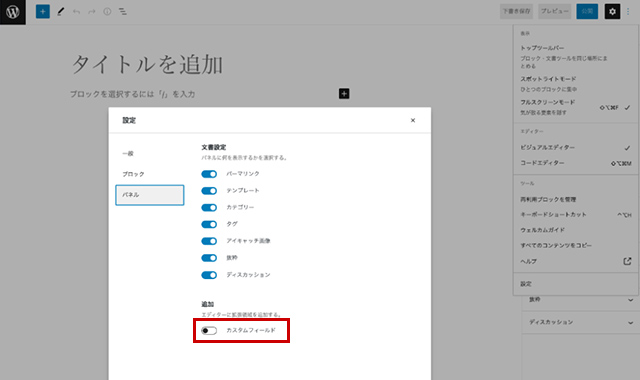Click the undo arrow

[x=76, y=11]
